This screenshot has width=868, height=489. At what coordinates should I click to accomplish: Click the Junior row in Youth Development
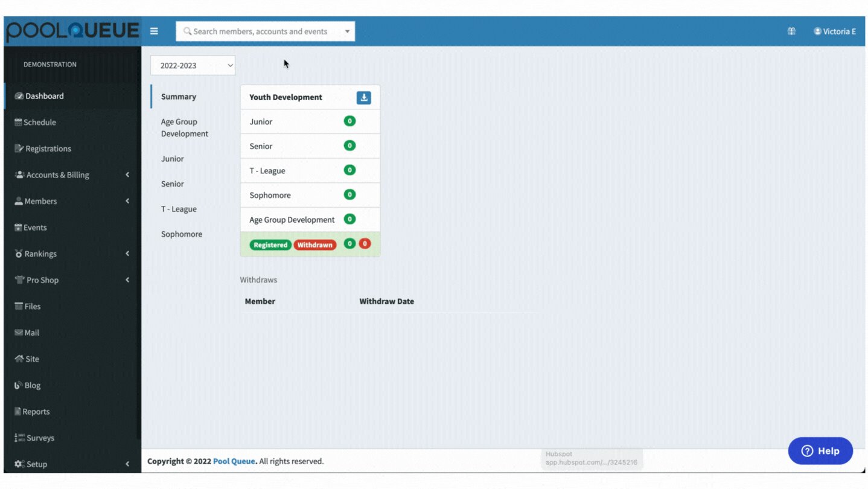tap(310, 121)
